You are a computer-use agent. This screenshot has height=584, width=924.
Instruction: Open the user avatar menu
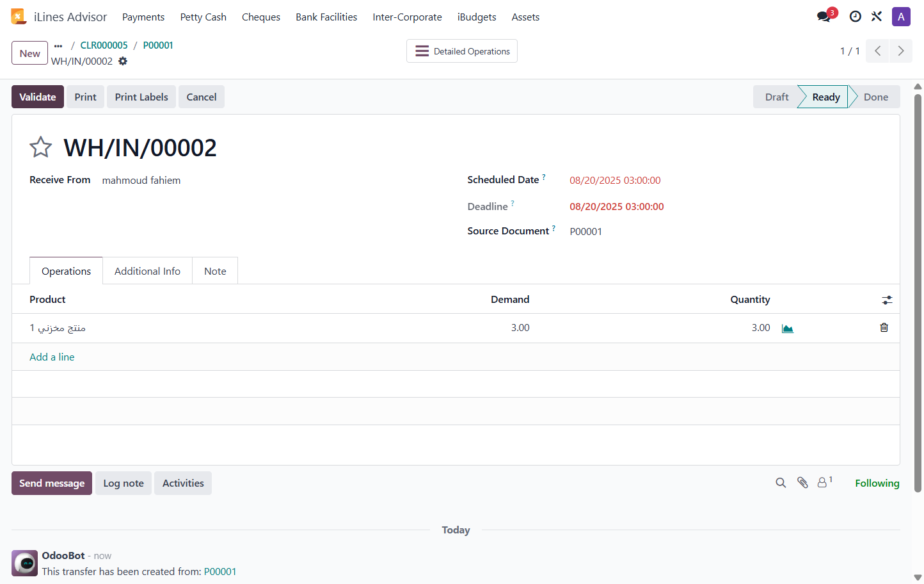[x=901, y=17]
